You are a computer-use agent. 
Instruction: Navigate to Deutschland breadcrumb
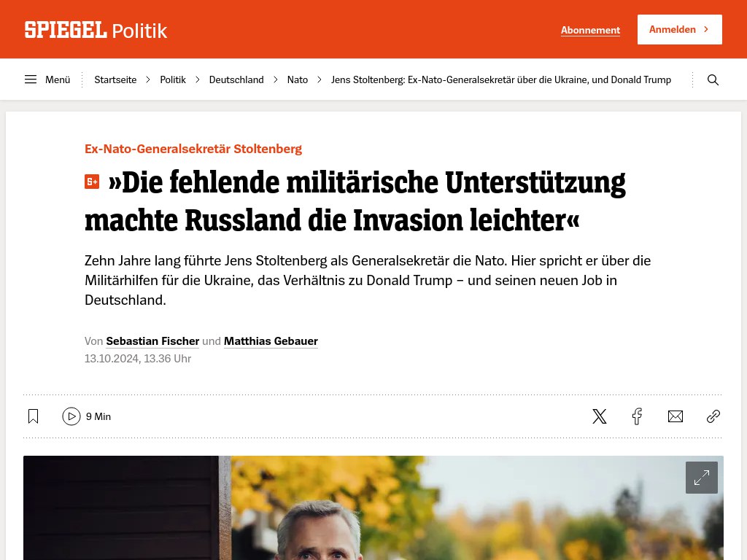point(236,79)
